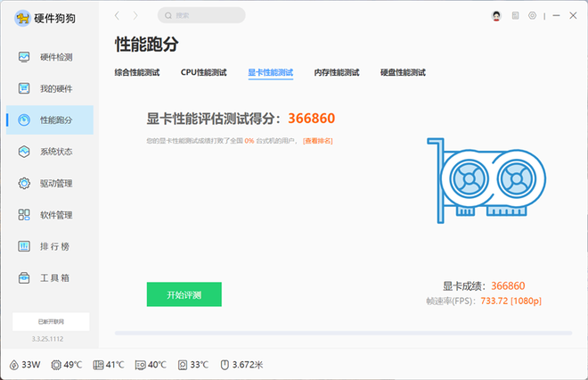
Task: Open the 内存性能测试 tab
Action: click(x=336, y=72)
